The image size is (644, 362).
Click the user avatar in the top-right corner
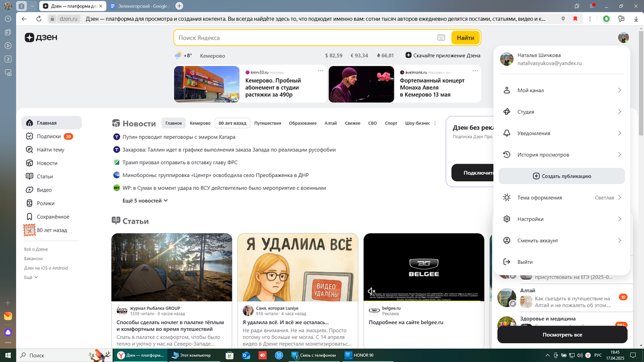point(623,38)
